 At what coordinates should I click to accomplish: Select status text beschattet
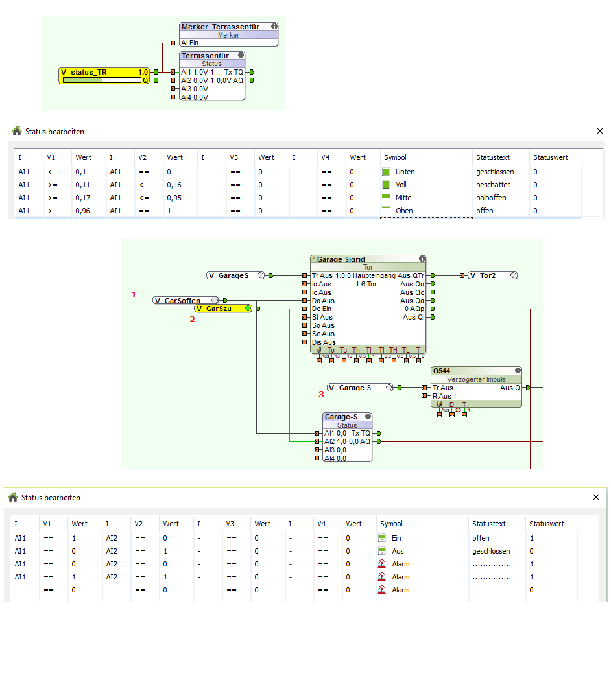[493, 185]
